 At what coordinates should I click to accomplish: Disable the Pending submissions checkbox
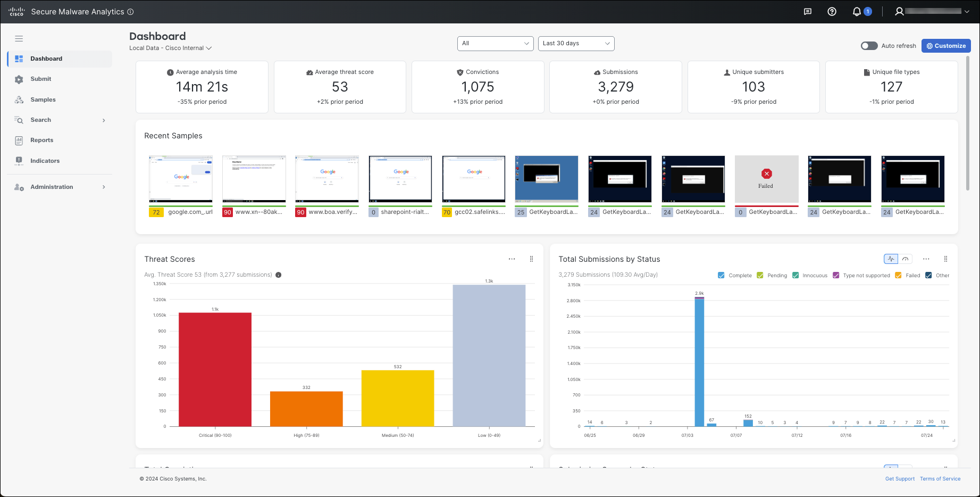759,275
